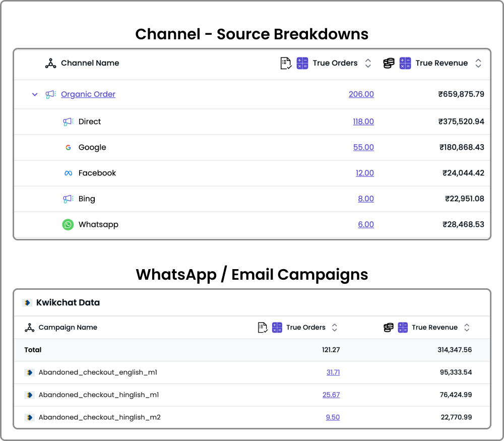
Task: Click the Google logo icon
Action: 68,148
